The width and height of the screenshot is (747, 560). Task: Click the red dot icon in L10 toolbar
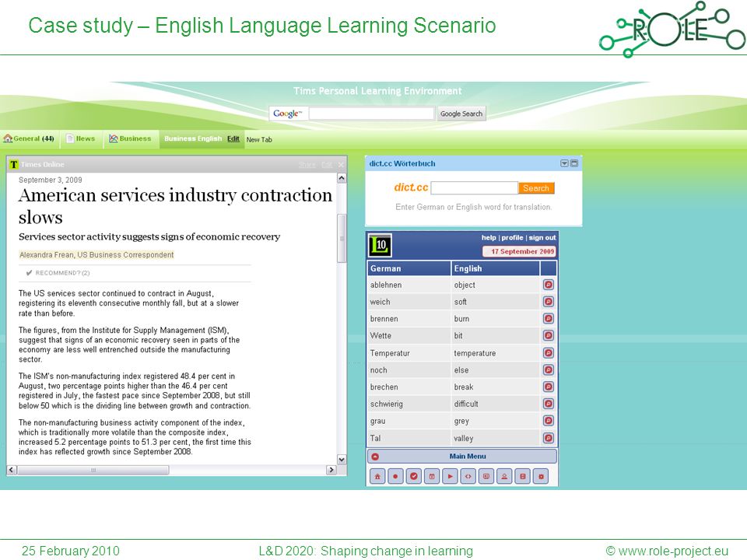tap(395, 476)
